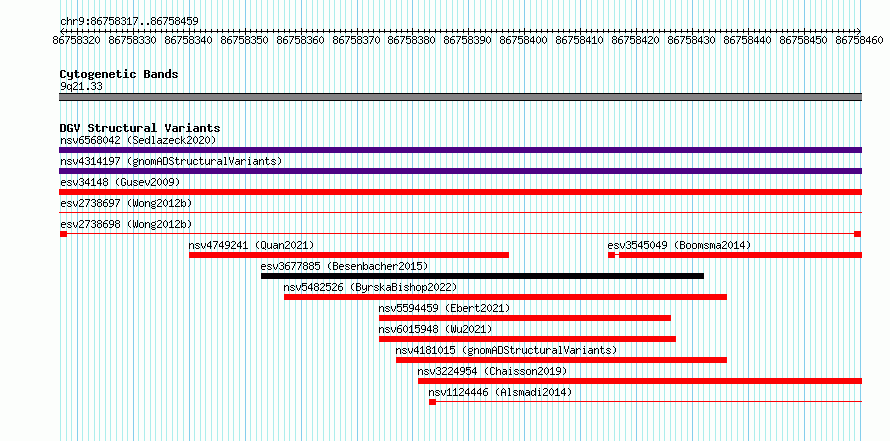The image size is (890, 441).
Task: Open the esv2738697 (Wong2012b) label
Action: point(125,203)
